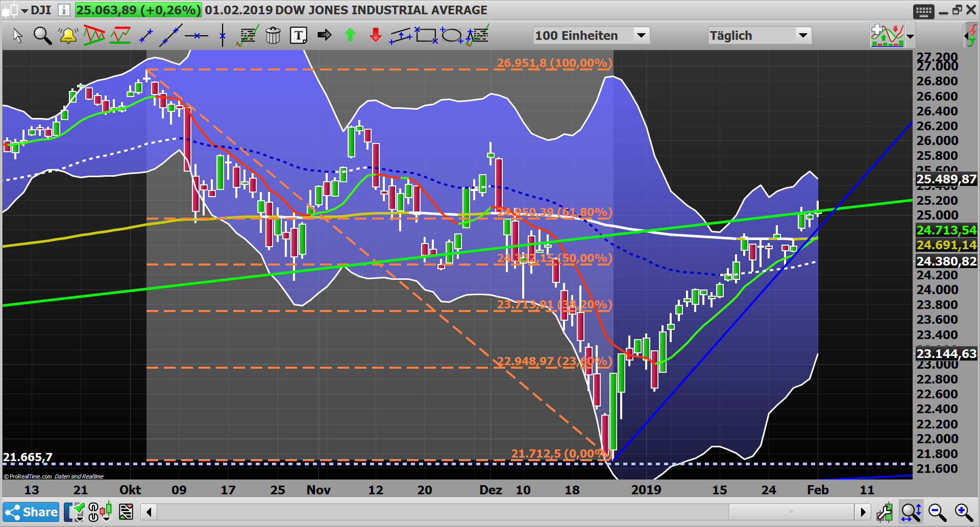Select the arrow pointer cursor tool

click(x=18, y=35)
